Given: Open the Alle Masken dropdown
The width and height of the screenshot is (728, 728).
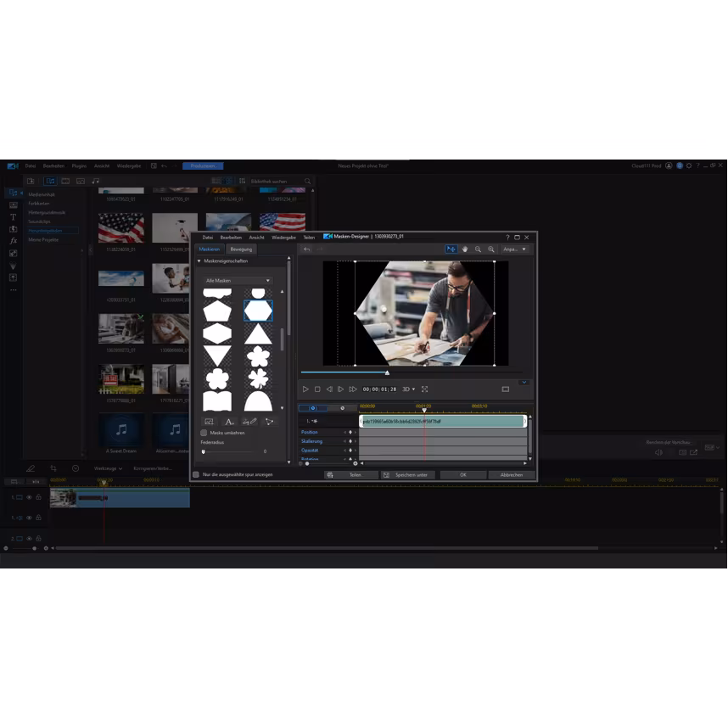Looking at the screenshot, I should [x=238, y=280].
